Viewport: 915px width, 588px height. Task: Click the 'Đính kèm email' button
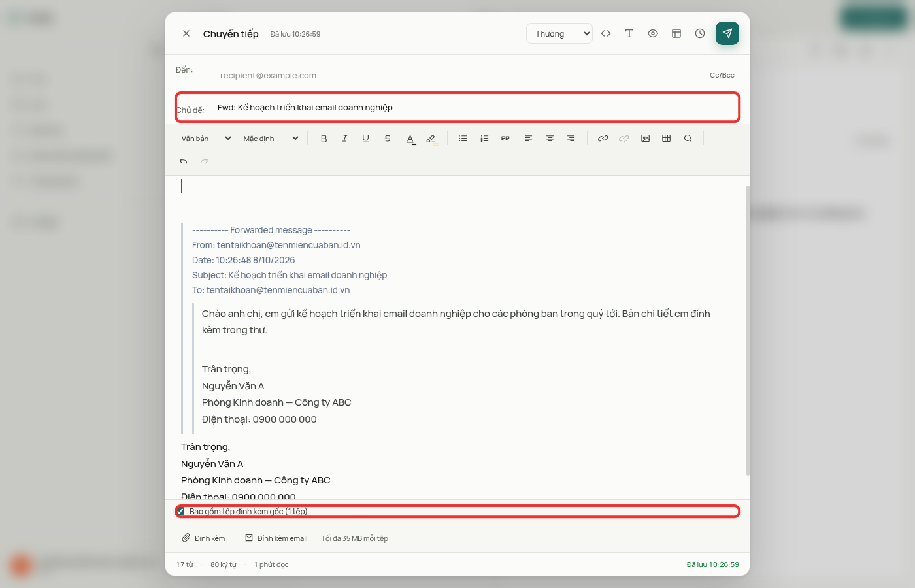[x=276, y=538]
